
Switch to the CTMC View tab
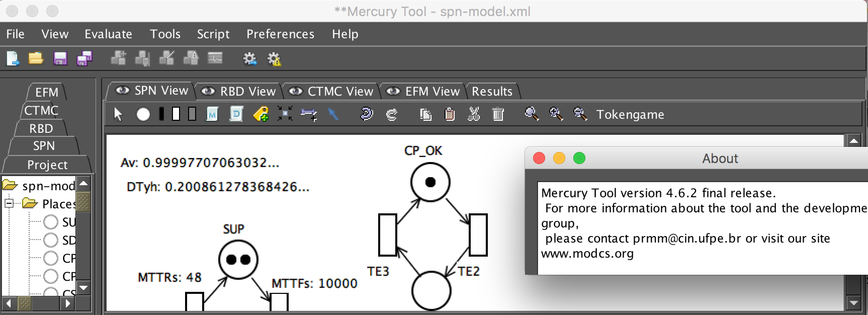pos(331,92)
